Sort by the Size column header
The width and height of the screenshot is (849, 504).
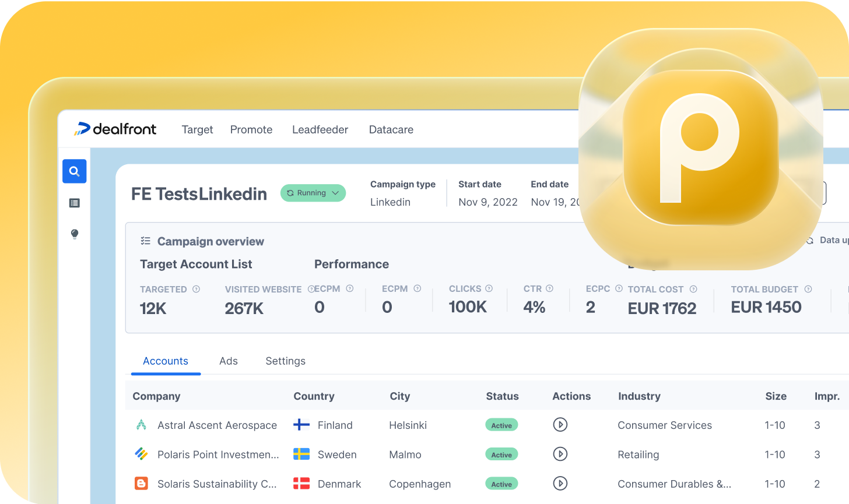[x=776, y=396]
